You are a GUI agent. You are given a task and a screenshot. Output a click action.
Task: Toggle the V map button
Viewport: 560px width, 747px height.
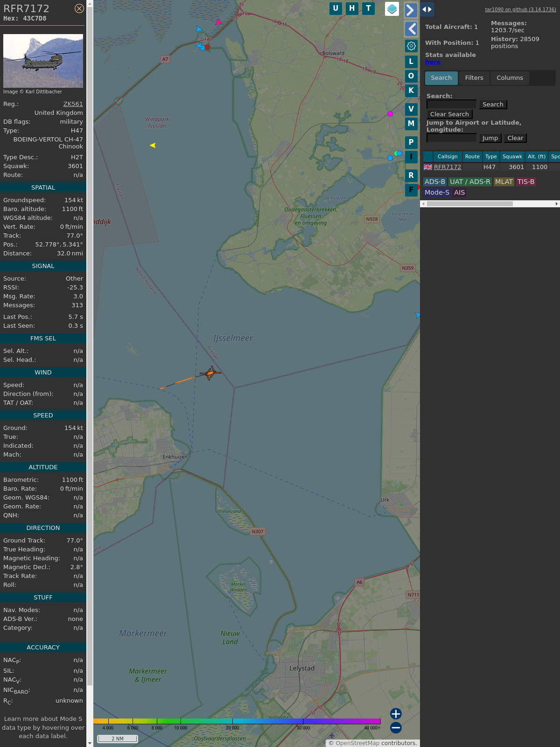tap(411, 109)
